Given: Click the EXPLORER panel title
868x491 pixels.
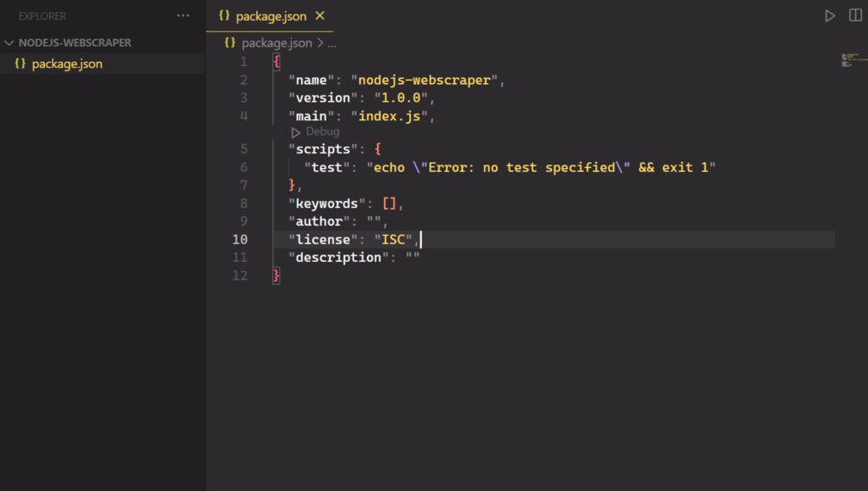Looking at the screenshot, I should (x=42, y=16).
